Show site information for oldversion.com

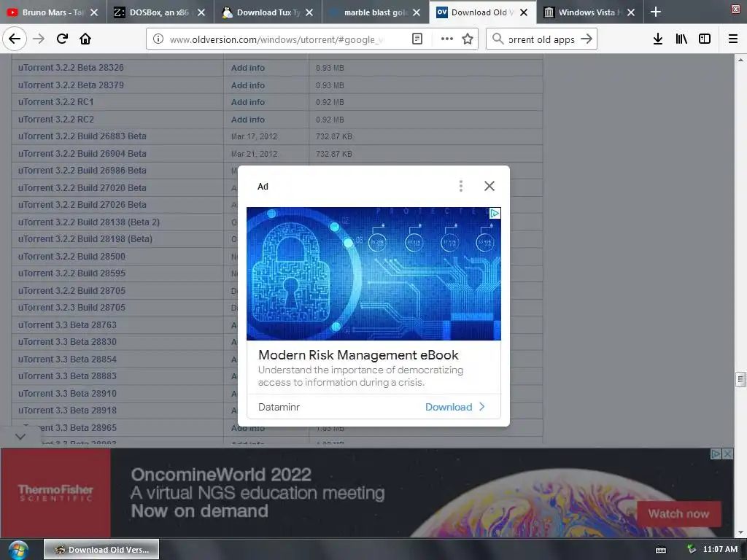[158, 39]
